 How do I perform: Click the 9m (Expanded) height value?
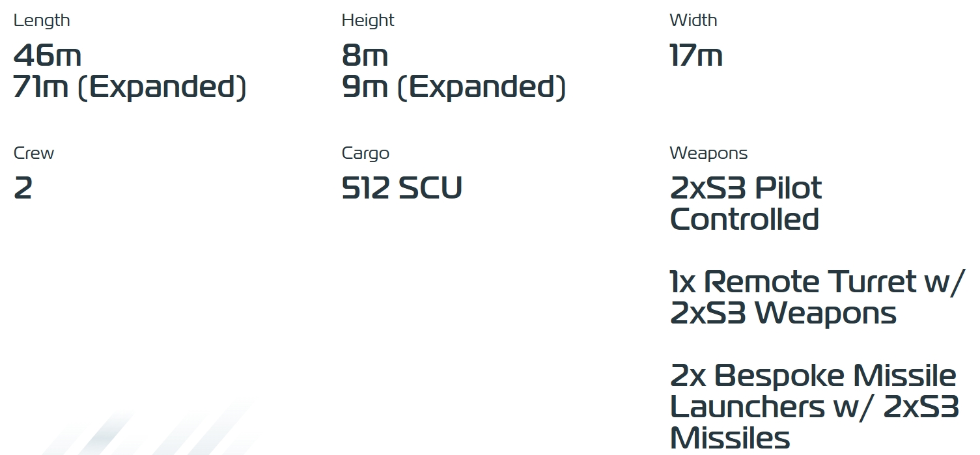pos(453,87)
